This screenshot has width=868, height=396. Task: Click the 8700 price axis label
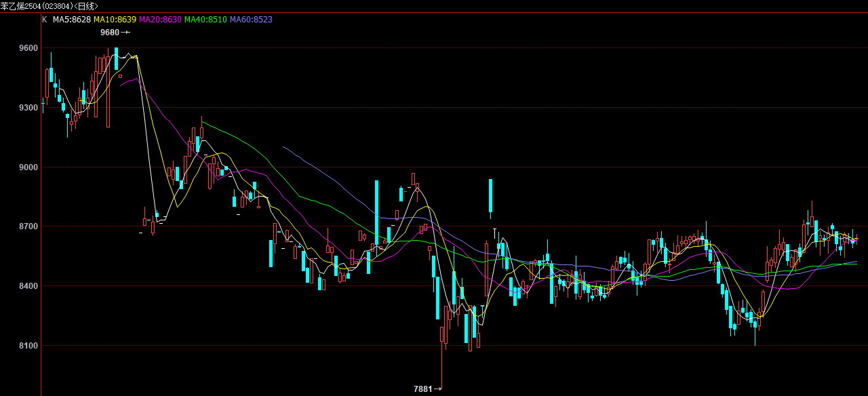(28, 226)
